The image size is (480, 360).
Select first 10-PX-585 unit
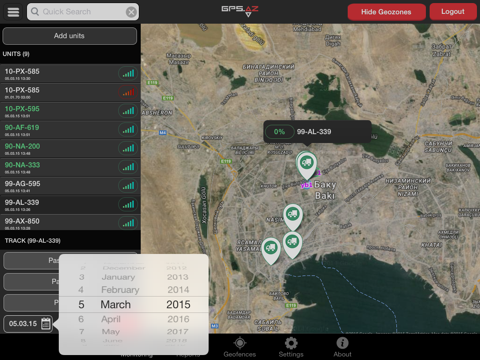[x=70, y=74]
